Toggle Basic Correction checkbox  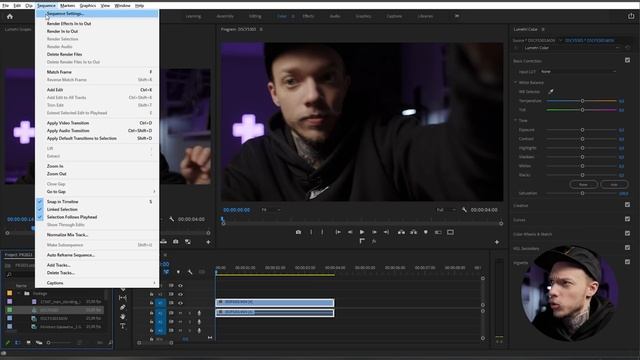pyautogui.click(x=627, y=60)
